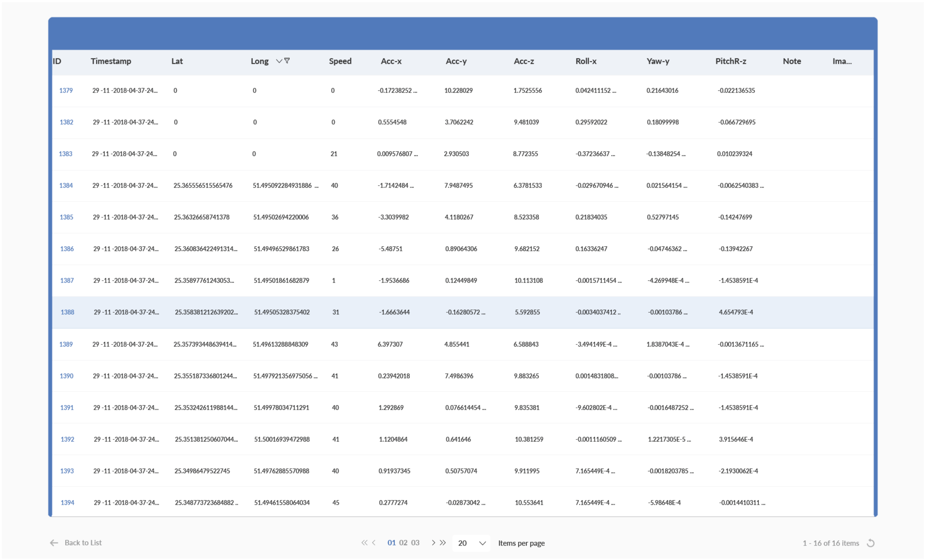Image resolution: width=926 pixels, height=560 pixels.
Task: Open record ID 1388 link
Action: 67,312
